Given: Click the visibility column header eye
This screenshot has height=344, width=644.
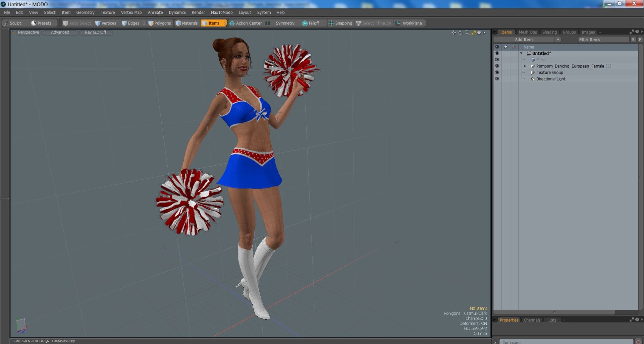Looking at the screenshot, I should point(497,47).
